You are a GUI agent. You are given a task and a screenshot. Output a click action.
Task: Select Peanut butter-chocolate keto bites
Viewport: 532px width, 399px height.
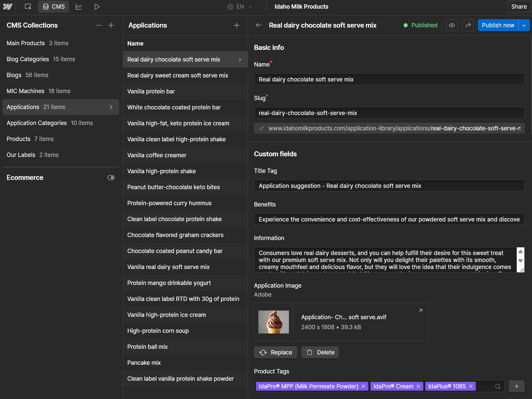[x=186, y=187]
